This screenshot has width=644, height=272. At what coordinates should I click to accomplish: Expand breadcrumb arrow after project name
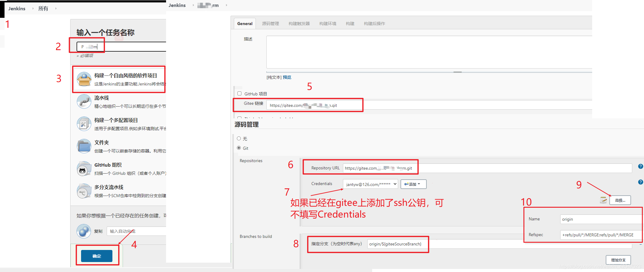click(226, 5)
